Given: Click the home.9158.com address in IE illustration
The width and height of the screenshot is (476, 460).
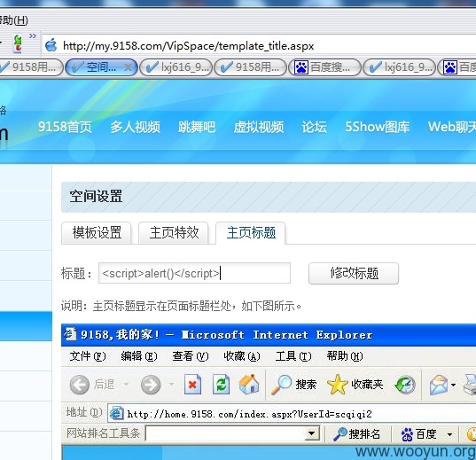Looking at the screenshot, I should [x=250, y=414].
